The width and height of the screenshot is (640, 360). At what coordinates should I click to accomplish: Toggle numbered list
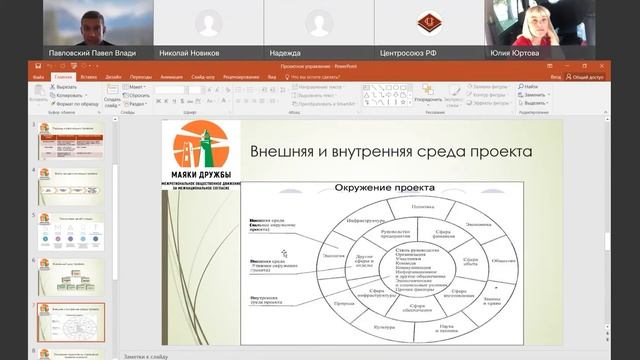251,90
